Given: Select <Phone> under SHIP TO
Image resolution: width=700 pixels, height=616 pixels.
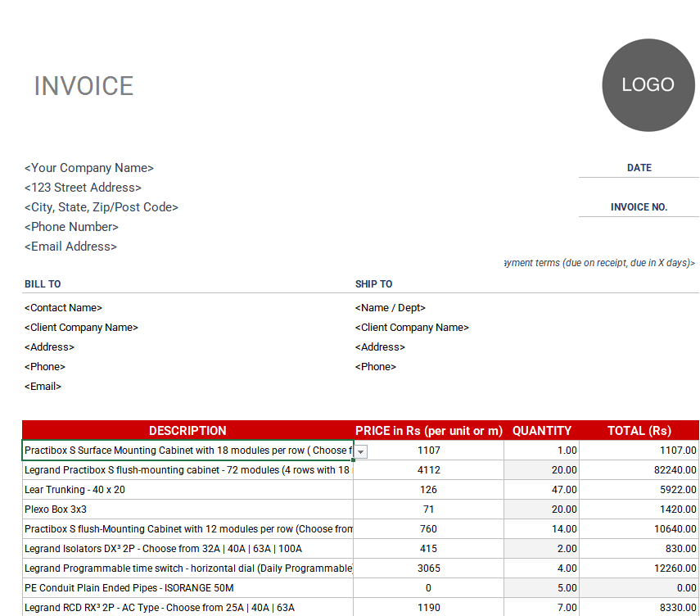Looking at the screenshot, I should point(376,367).
